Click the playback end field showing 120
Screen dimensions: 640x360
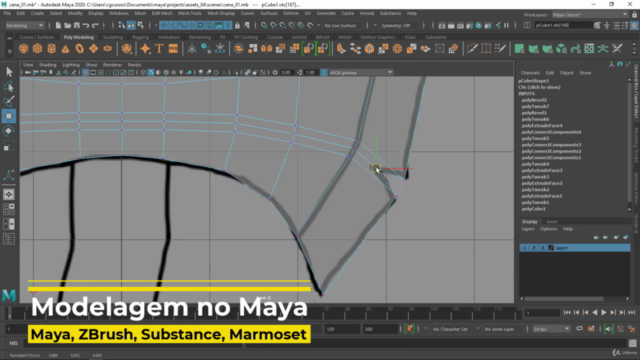click(342, 329)
